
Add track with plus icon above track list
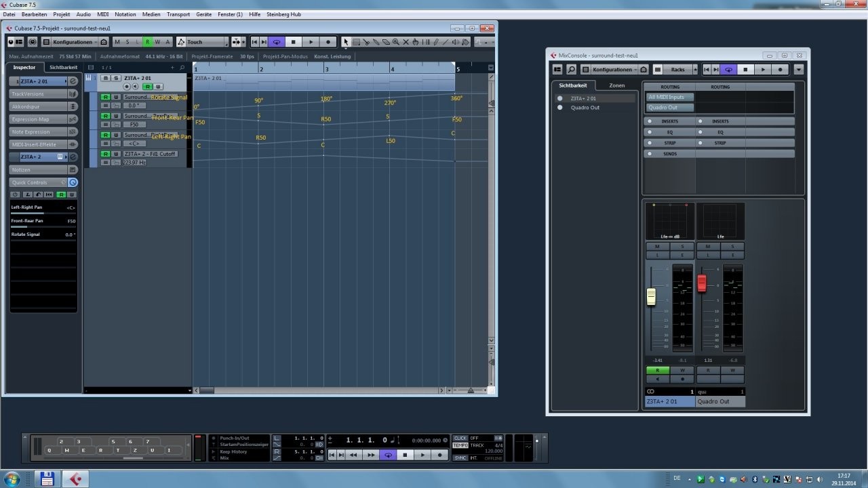tap(172, 68)
